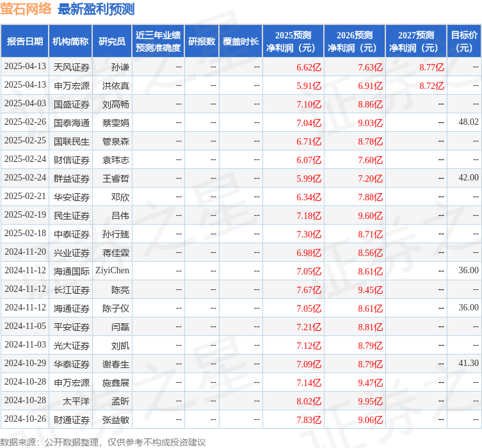The image size is (482, 448).
Task: Open the 国泰海通 institution entry
Action: coord(72,122)
